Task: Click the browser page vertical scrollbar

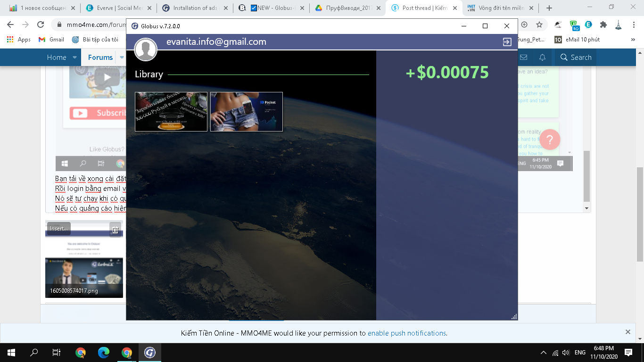Action: pos(640,214)
